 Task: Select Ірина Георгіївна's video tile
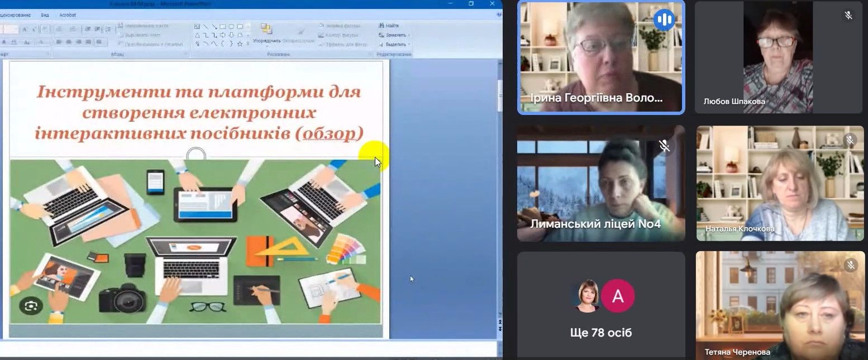click(601, 57)
